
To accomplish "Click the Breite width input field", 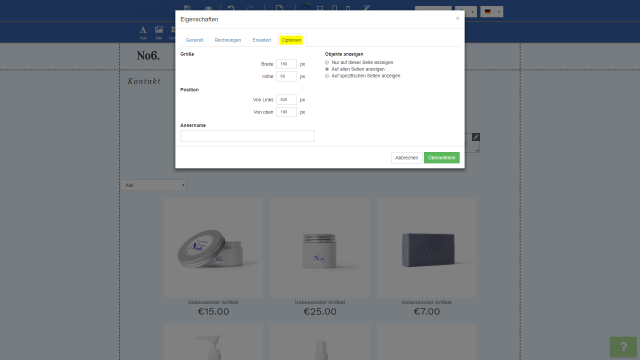I will coord(286,64).
